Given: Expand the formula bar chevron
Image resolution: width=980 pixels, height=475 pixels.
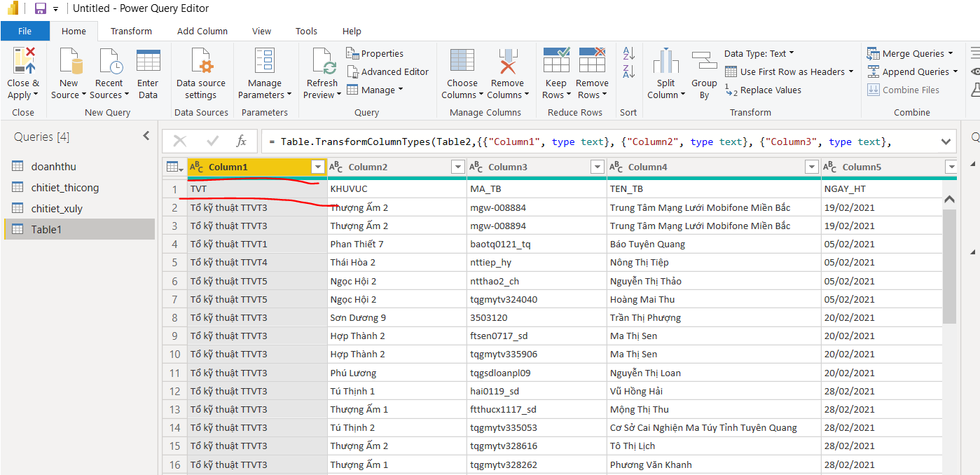Looking at the screenshot, I should coord(946,142).
